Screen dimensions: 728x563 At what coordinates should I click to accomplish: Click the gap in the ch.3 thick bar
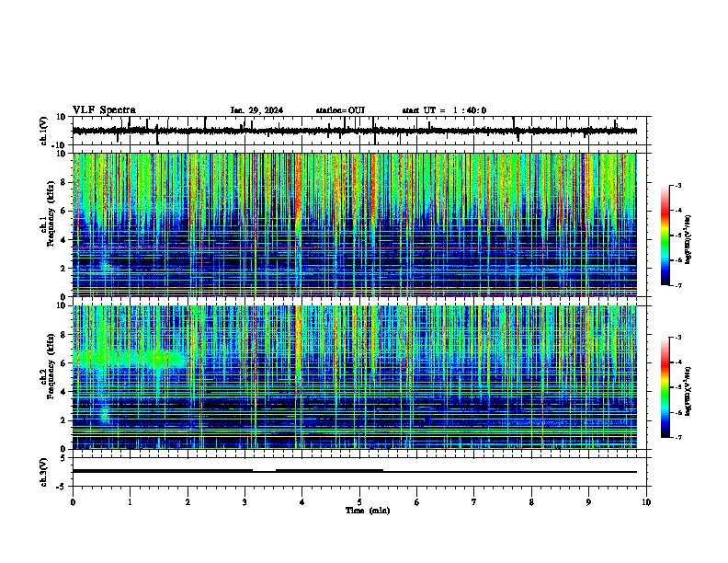pyautogui.click(x=264, y=471)
